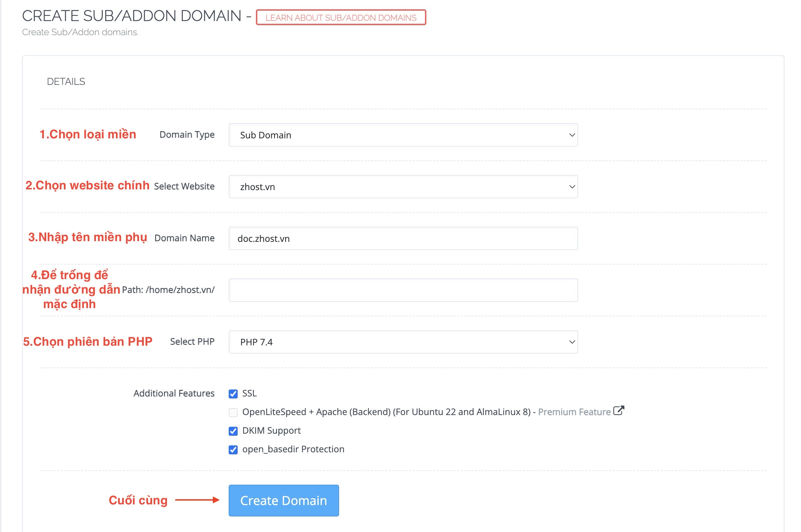Open the Domain Type dropdown showing Sub Domain
801x532 pixels.
[x=403, y=135]
